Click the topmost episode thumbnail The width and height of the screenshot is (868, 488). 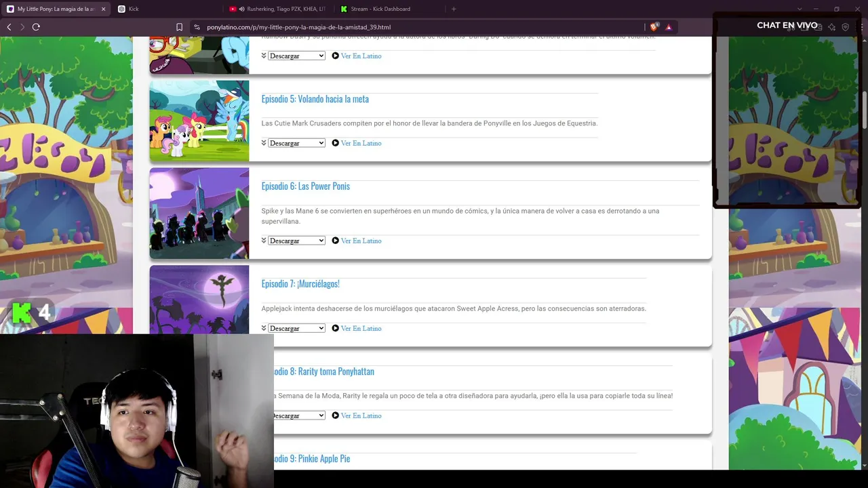199,55
